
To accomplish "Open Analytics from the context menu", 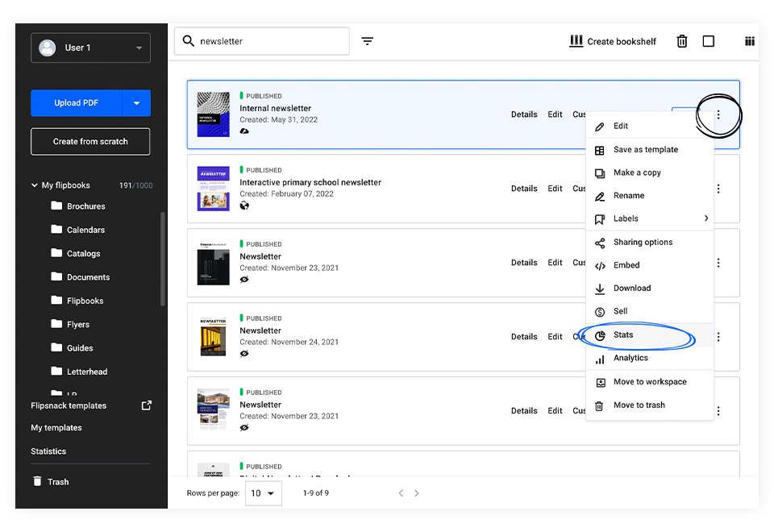I will point(650,358).
